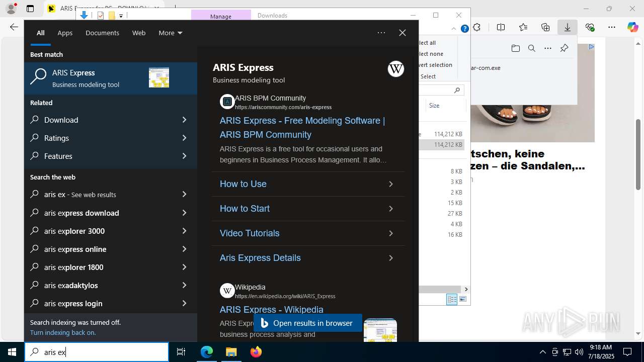Click the taskbar search input field
The height and width of the screenshot is (362, 644).
(x=97, y=352)
